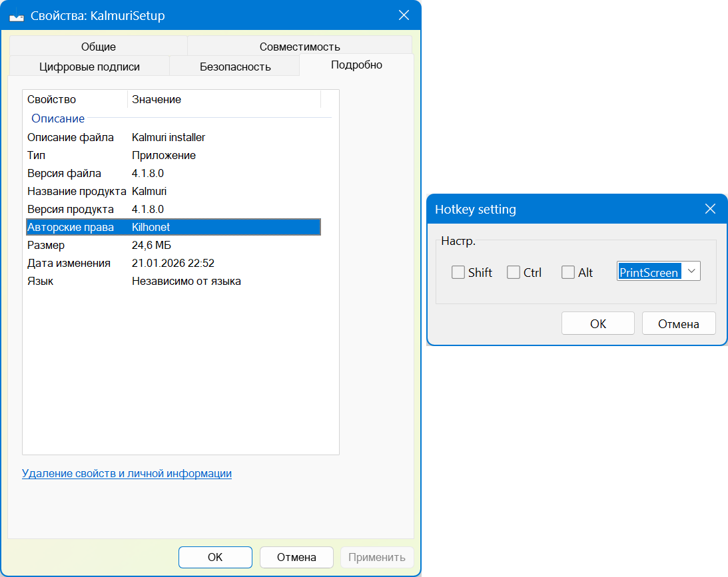Select the Версия файла property row
The width and height of the screenshot is (728, 577).
[173, 173]
